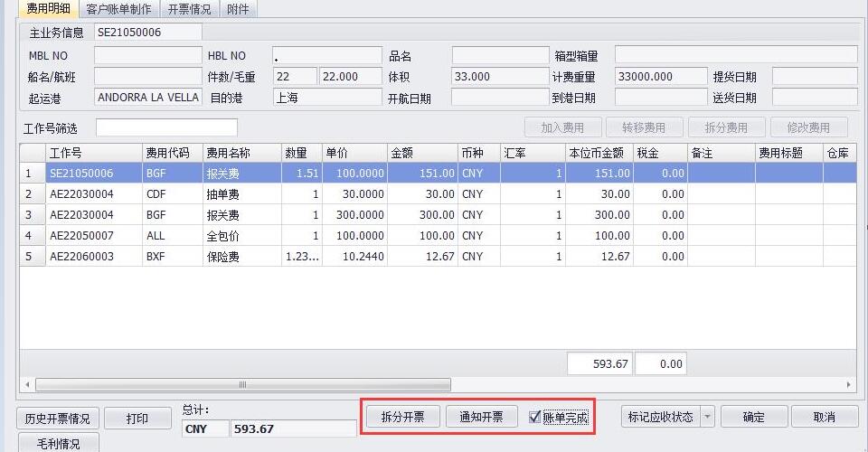
Task: Click the 确定 button
Action: [x=753, y=417]
